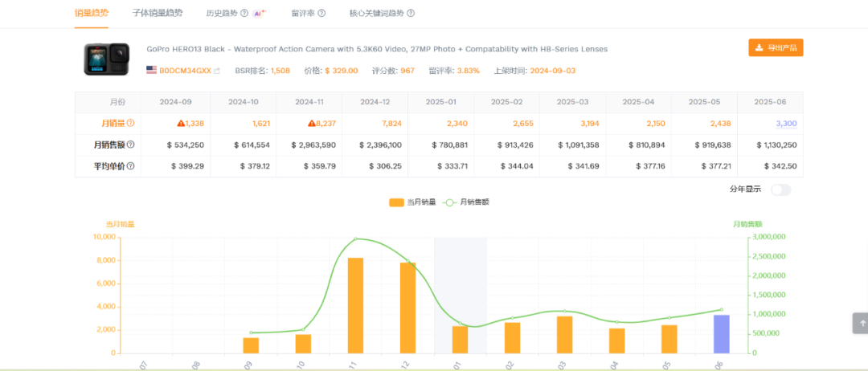Open the 子体销量趋势 tab
Viewport: 868px width, 371px height.
point(158,12)
